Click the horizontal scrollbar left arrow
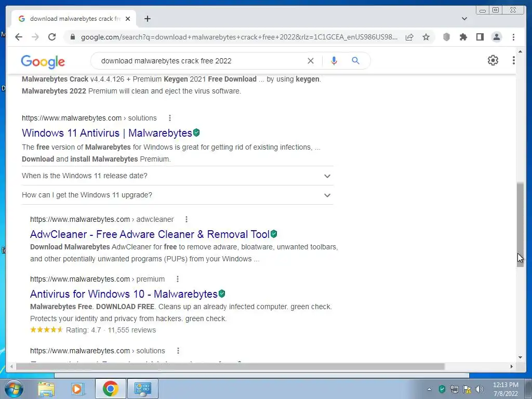Viewport: 532px width, 399px height. pos(11,366)
